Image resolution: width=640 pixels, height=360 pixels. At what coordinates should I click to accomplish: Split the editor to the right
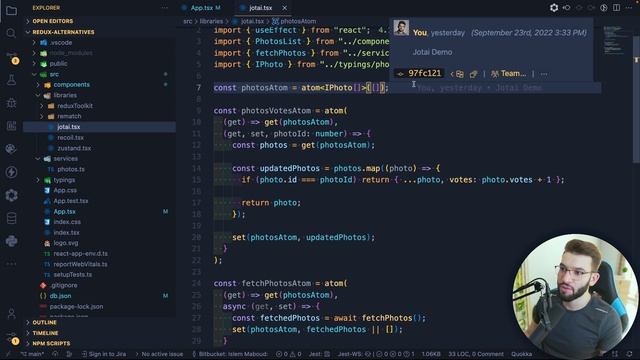click(x=616, y=8)
